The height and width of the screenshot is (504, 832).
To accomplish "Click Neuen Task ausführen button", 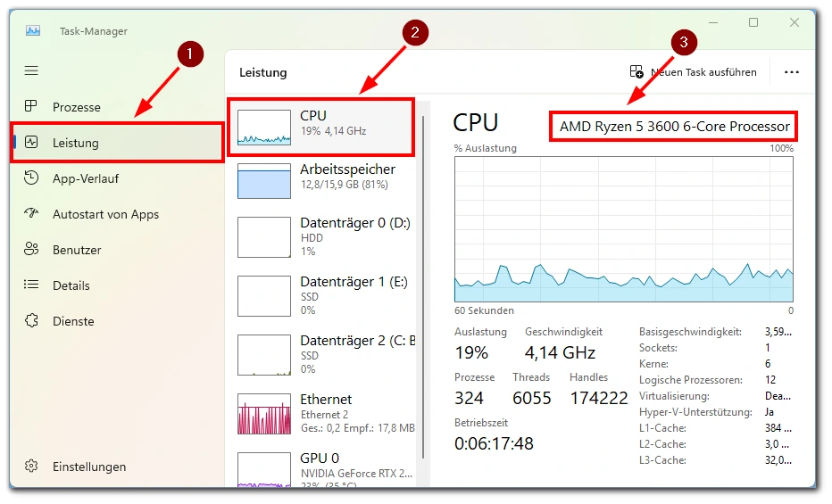I will 694,72.
